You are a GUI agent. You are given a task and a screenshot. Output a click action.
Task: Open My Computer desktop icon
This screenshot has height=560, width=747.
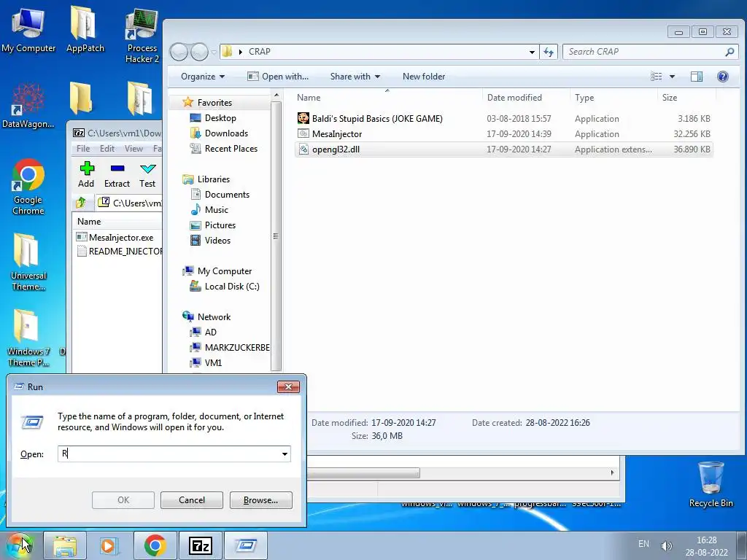click(28, 29)
